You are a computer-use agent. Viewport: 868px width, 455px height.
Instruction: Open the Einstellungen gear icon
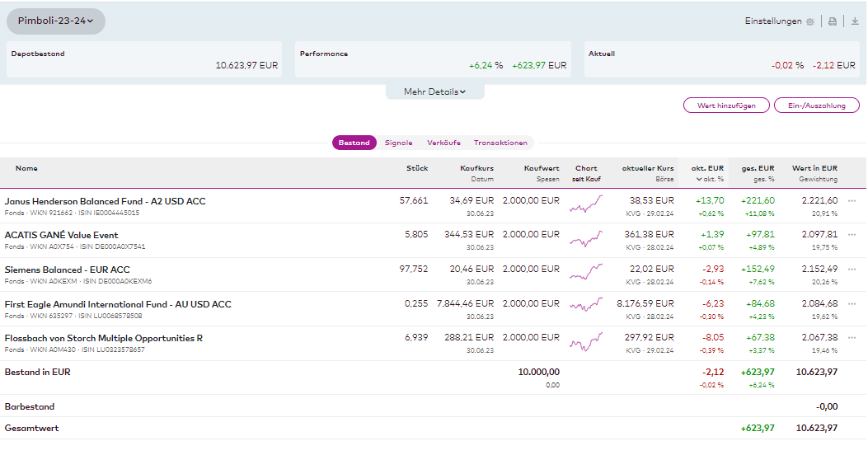click(x=810, y=21)
